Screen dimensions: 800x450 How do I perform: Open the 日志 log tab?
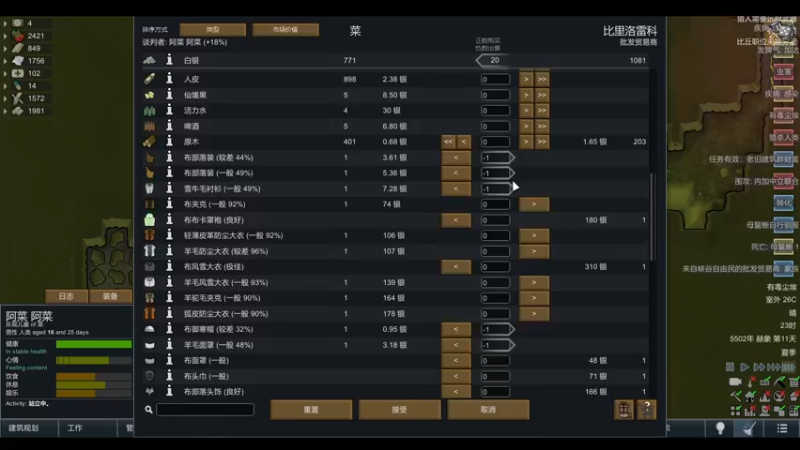[66, 296]
